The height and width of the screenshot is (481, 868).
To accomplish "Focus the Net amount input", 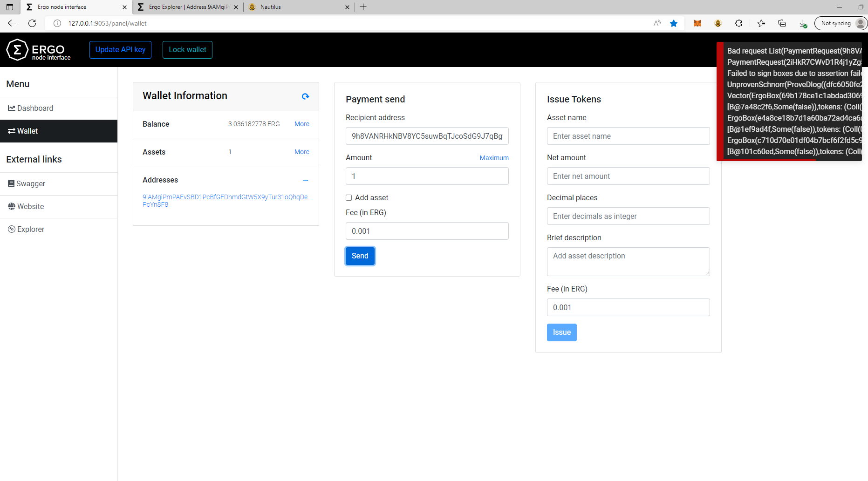I will 629,176.
